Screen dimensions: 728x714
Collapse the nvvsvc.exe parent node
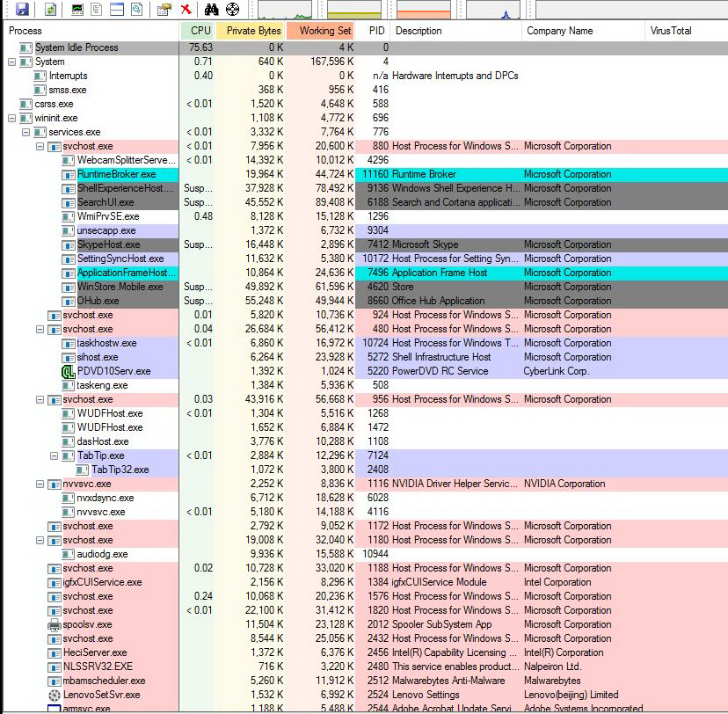(40, 484)
